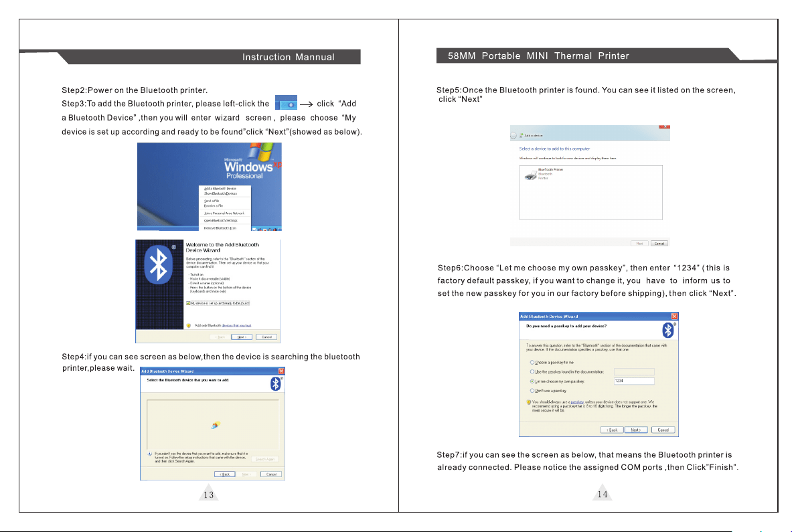The image size is (798, 532).
Task: Select the BlueTooth Printer device icon
Action: 531,175
